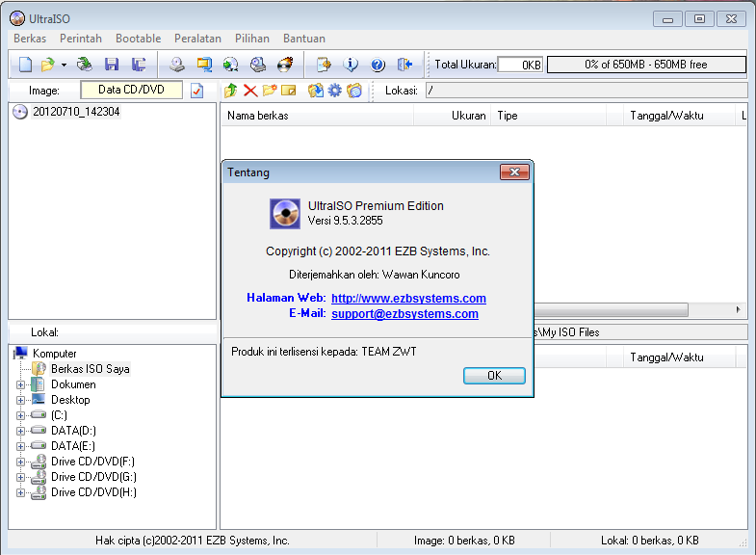756x555 pixels.
Task: Click the Up folder green arrow icon
Action: pos(231,91)
